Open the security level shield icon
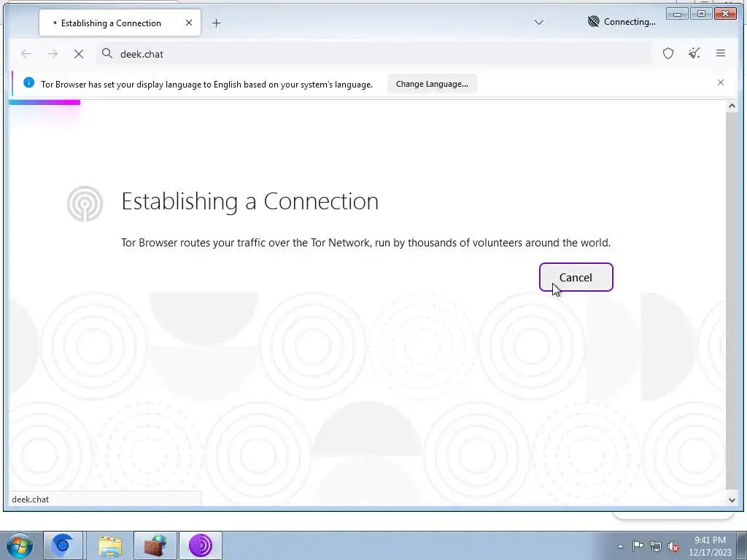This screenshot has width=747, height=560. click(x=668, y=53)
